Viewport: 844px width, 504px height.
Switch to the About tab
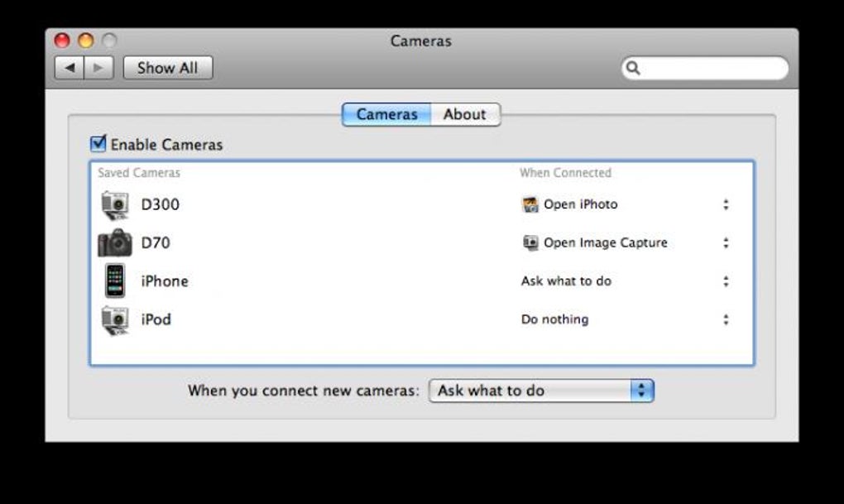click(x=464, y=114)
